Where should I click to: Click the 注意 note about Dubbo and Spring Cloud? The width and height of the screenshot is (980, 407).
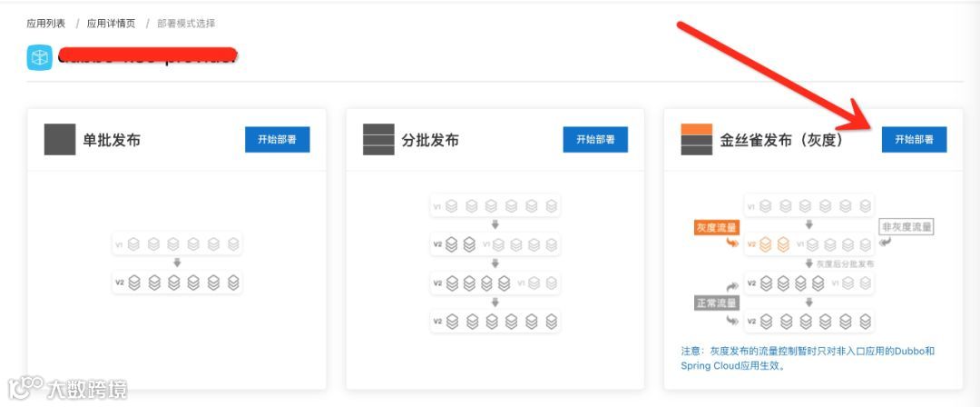click(808, 359)
